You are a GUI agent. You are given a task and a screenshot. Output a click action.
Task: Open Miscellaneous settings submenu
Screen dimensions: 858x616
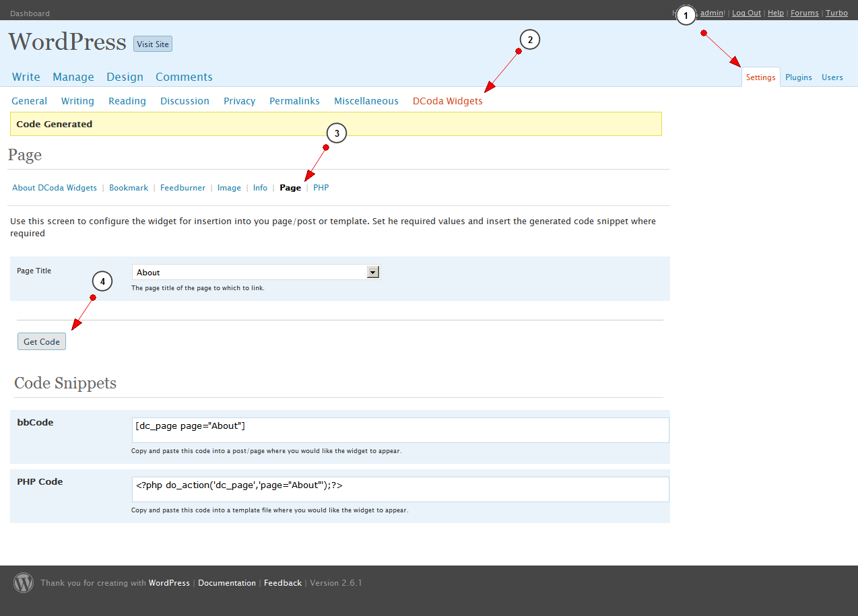coord(366,101)
